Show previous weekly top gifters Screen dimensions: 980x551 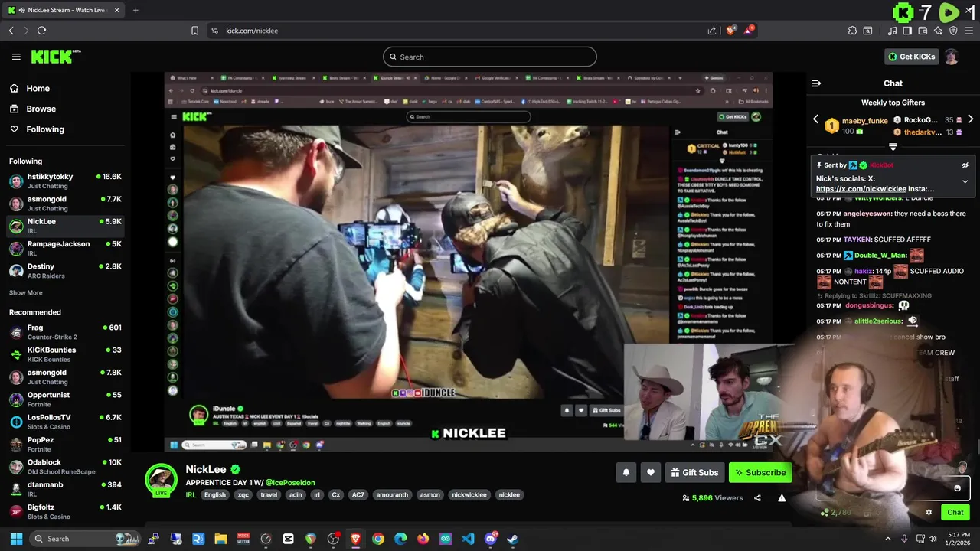[815, 120]
